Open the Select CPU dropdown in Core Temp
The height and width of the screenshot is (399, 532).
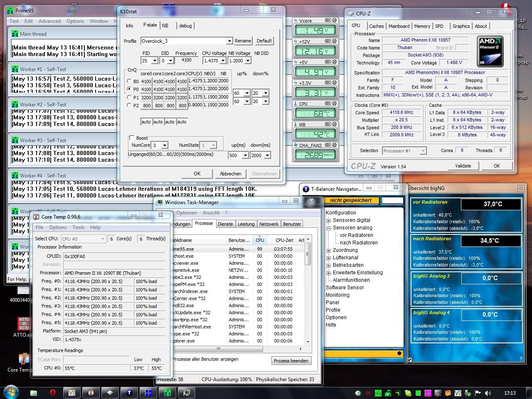pyautogui.click(x=83, y=239)
